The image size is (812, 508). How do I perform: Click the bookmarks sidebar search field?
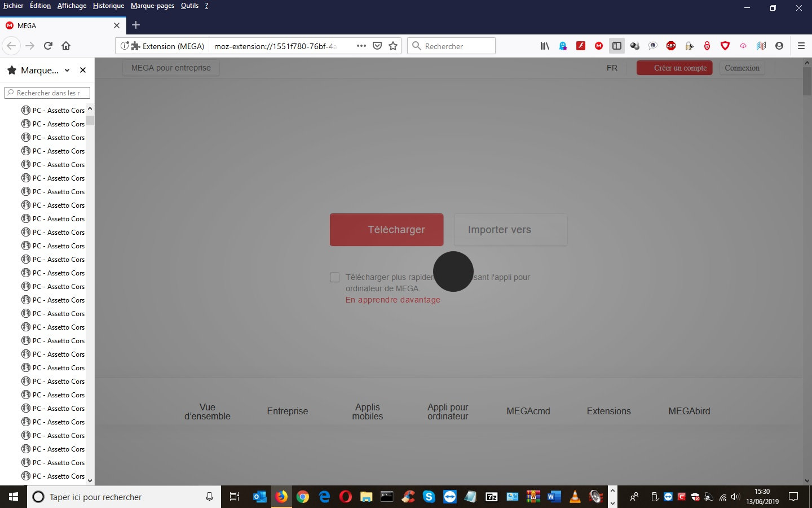47,93
